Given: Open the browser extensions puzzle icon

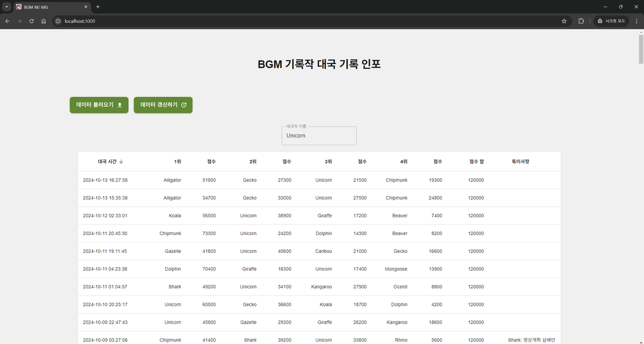Looking at the screenshot, I should 581,21.
